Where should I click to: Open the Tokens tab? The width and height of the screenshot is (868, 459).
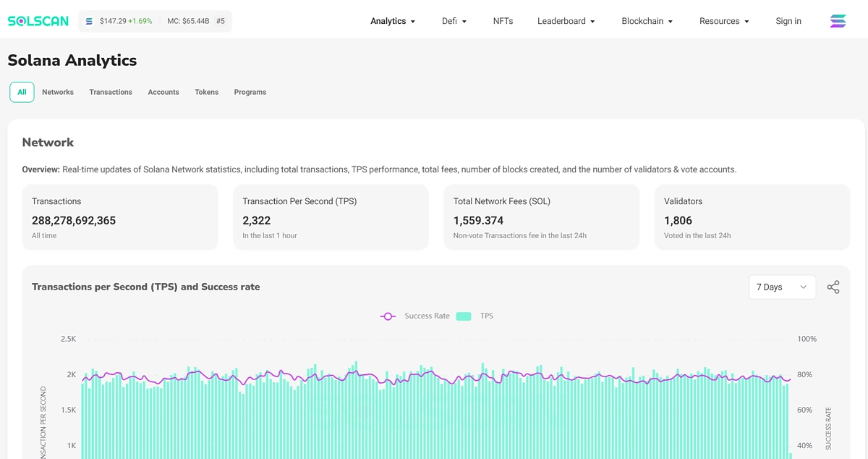click(206, 92)
